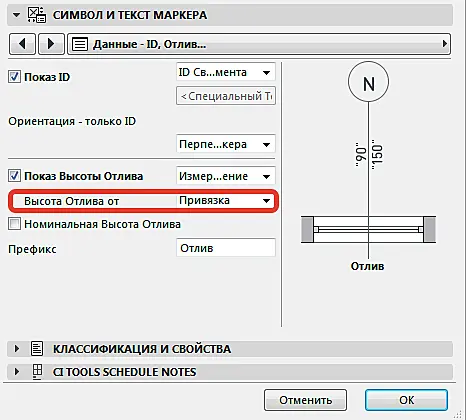
Task: Uncheck the Показ ID checkbox
Action: pos(14,77)
